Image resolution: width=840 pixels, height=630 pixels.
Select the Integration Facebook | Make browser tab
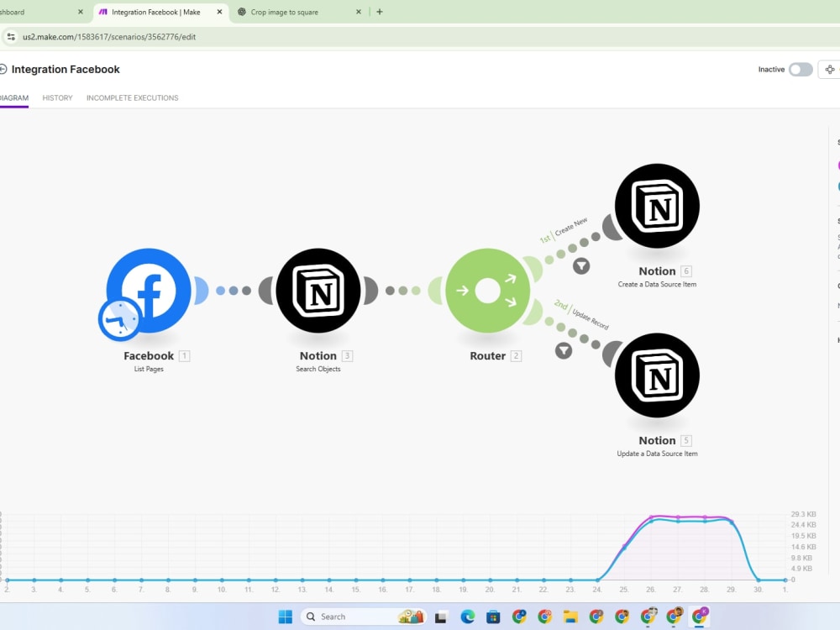point(155,12)
